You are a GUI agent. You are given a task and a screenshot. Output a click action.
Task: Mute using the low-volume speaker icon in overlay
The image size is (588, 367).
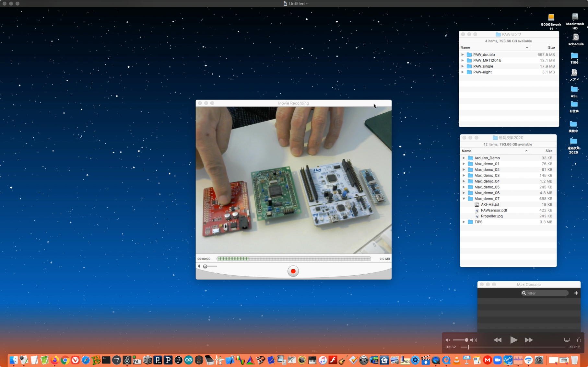pyautogui.click(x=448, y=340)
